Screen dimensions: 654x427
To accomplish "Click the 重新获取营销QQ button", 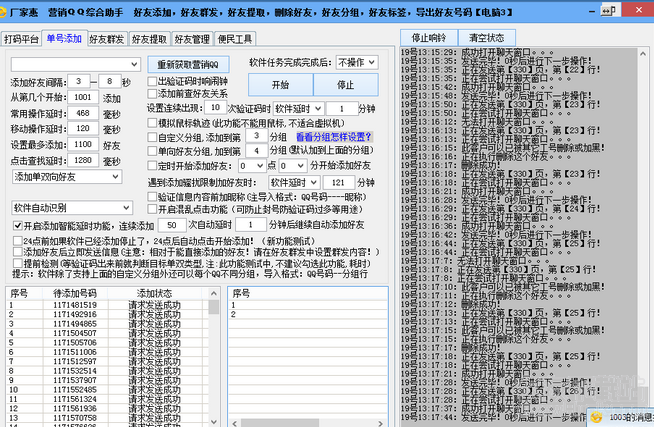I will [188, 64].
